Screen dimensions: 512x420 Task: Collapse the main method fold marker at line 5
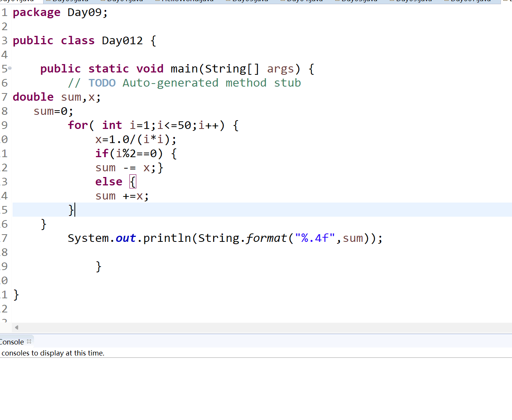tap(10, 68)
